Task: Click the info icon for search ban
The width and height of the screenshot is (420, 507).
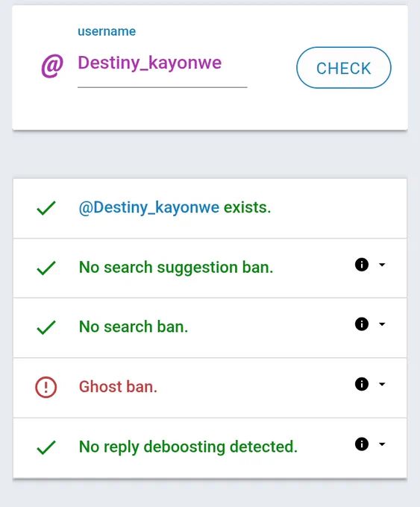Action: 362,324
